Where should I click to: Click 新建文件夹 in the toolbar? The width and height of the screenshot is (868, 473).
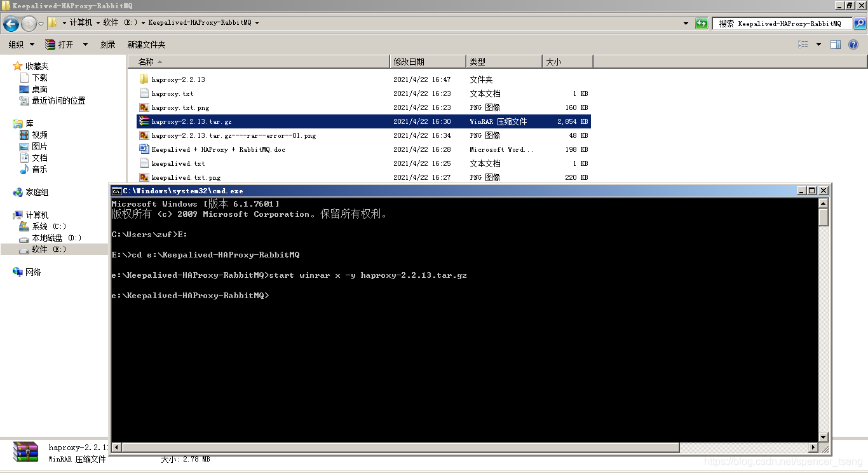[146, 45]
